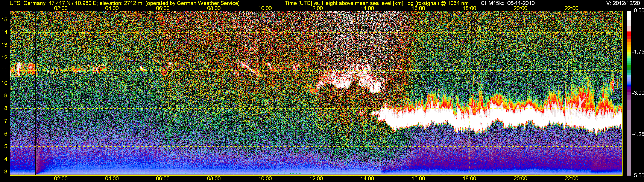Click the height axis label '6.'
This screenshot has height=182, width=644.
(6, 134)
